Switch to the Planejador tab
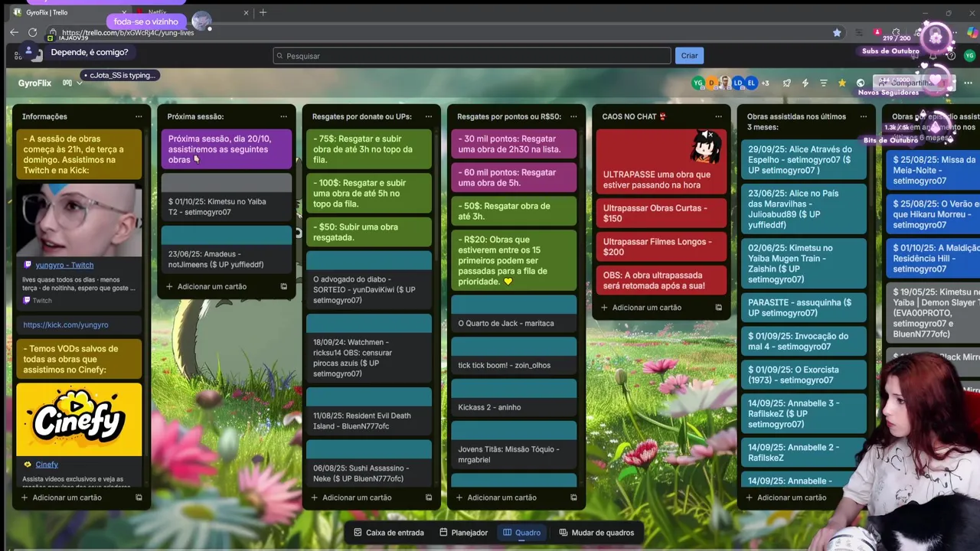980x551 pixels. pyautogui.click(x=464, y=533)
